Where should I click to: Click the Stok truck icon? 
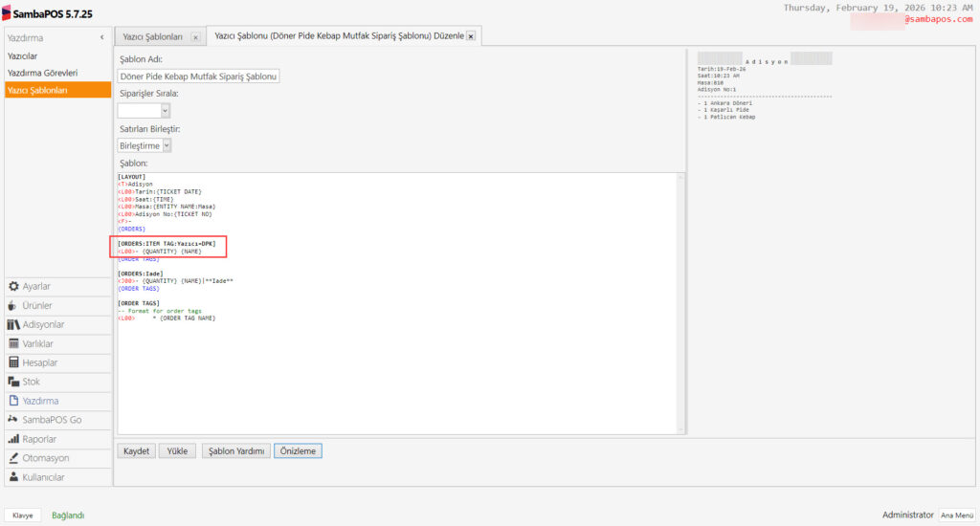(13, 382)
